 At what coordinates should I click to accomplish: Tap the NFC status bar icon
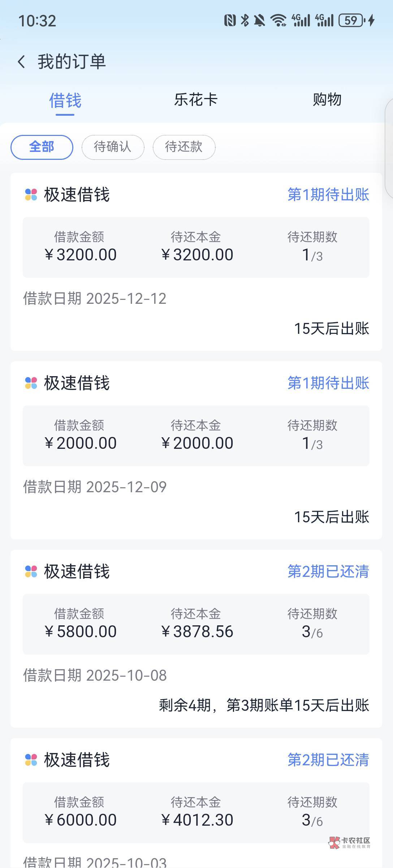click(x=230, y=21)
